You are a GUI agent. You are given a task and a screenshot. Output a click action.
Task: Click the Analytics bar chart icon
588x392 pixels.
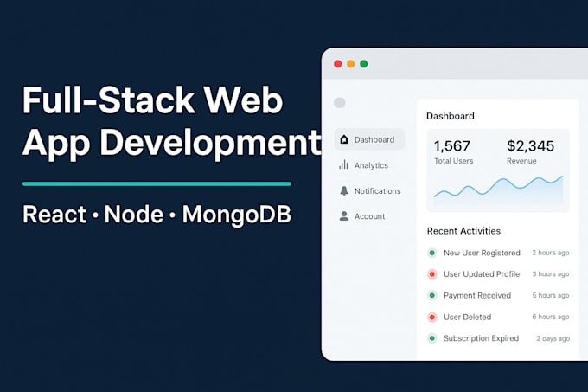pyautogui.click(x=343, y=164)
